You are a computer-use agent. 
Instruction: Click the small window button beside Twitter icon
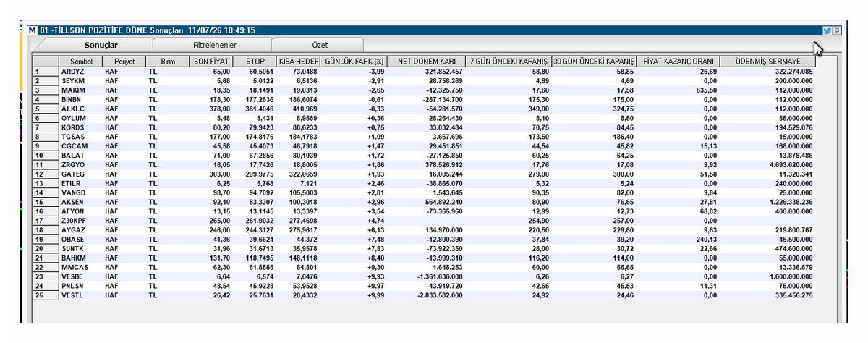[x=836, y=30]
